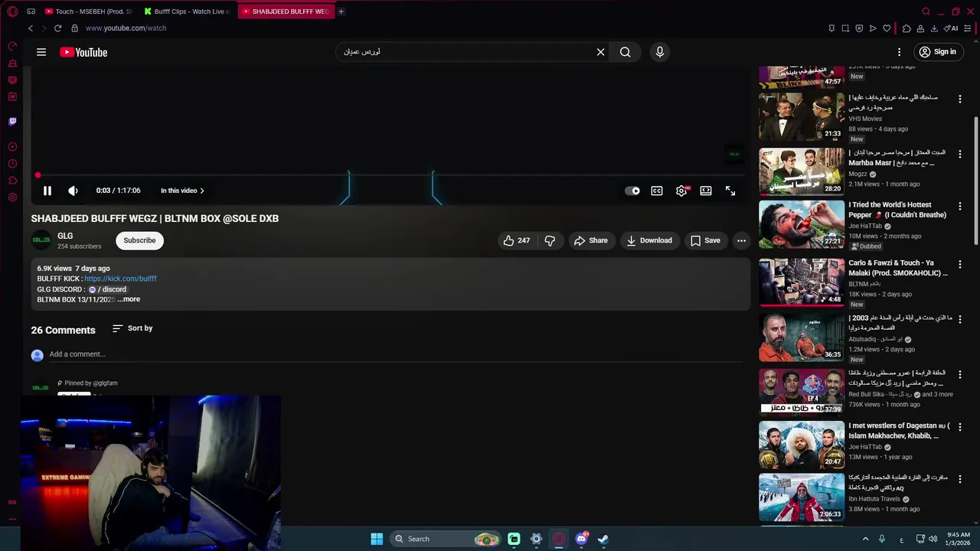Click the YouTube search magnifier button
Screen dimensions: 980x551
pos(626,52)
